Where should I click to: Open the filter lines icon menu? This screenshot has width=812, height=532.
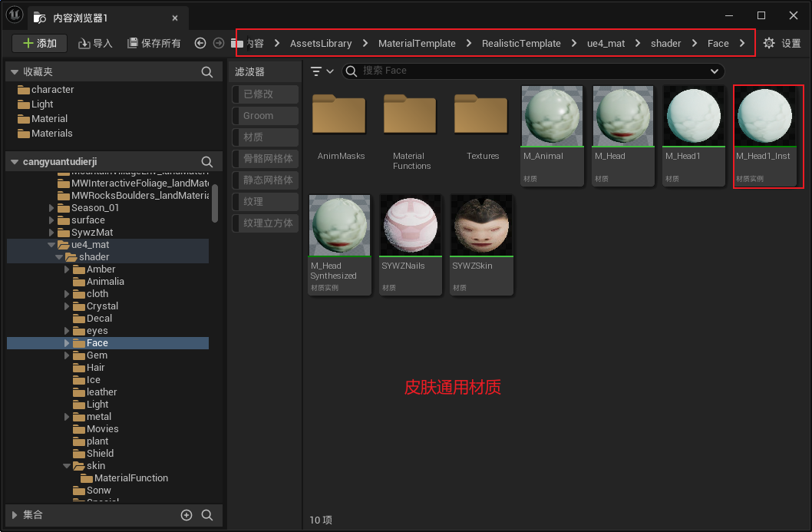point(322,71)
